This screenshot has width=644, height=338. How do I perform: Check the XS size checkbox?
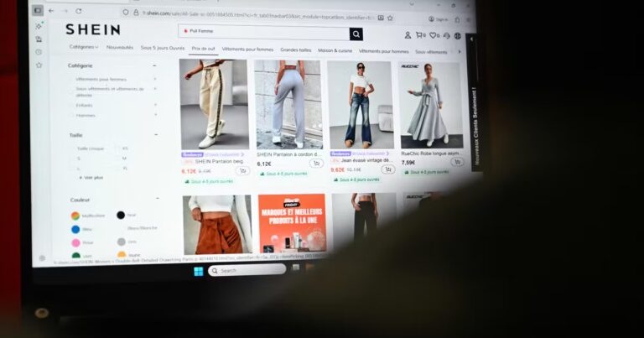[117, 148]
